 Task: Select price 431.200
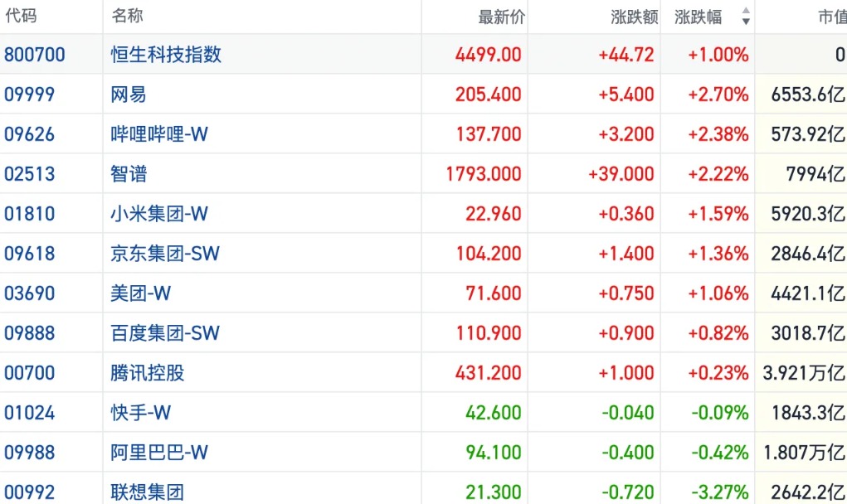[x=488, y=373]
